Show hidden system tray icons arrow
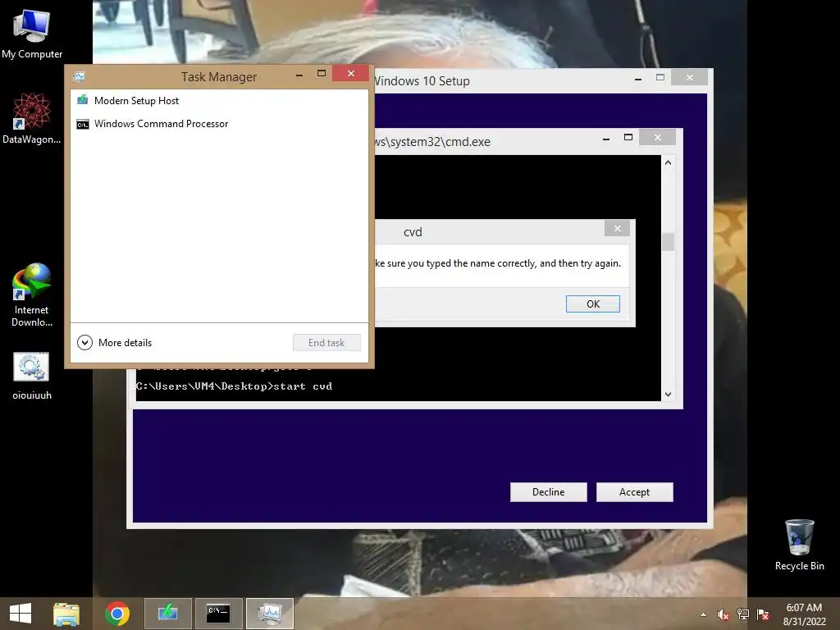 tap(703, 614)
